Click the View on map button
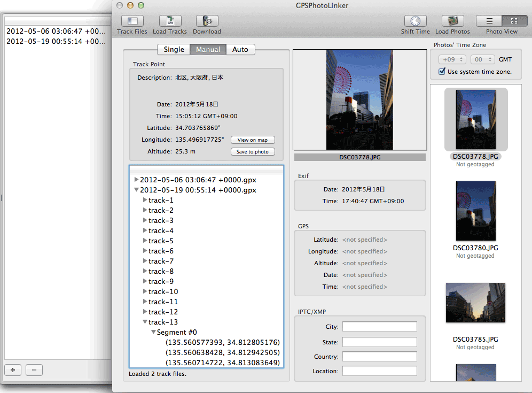 pyautogui.click(x=253, y=140)
